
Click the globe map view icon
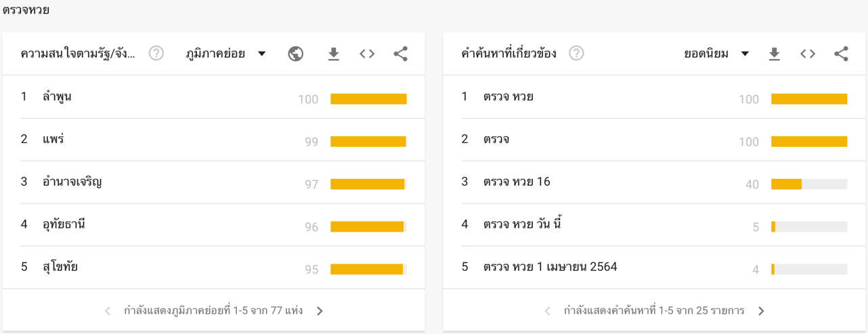[295, 54]
